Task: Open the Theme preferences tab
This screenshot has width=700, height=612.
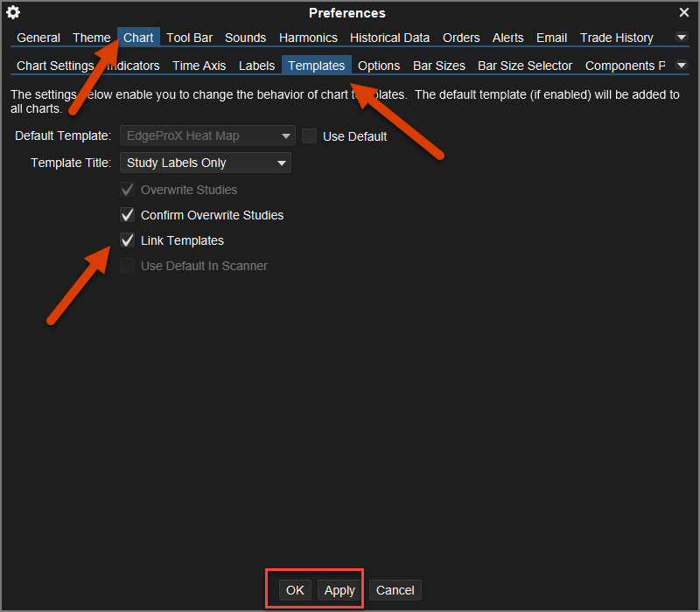Action: tap(91, 38)
